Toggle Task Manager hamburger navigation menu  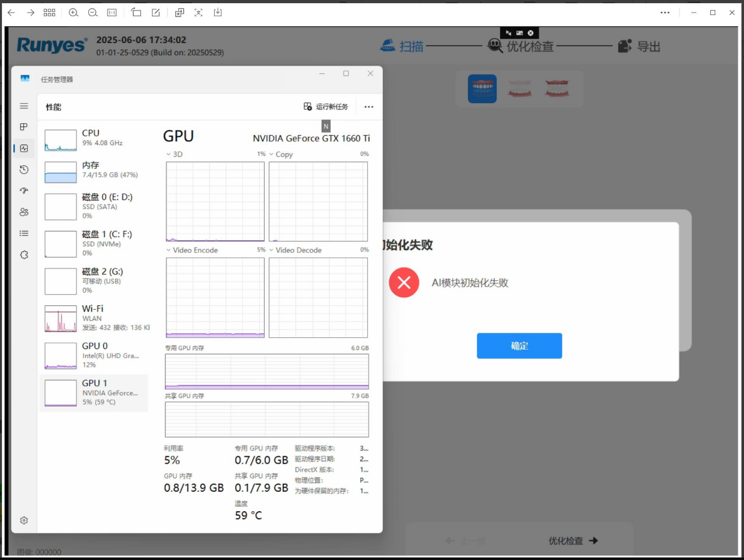24,106
